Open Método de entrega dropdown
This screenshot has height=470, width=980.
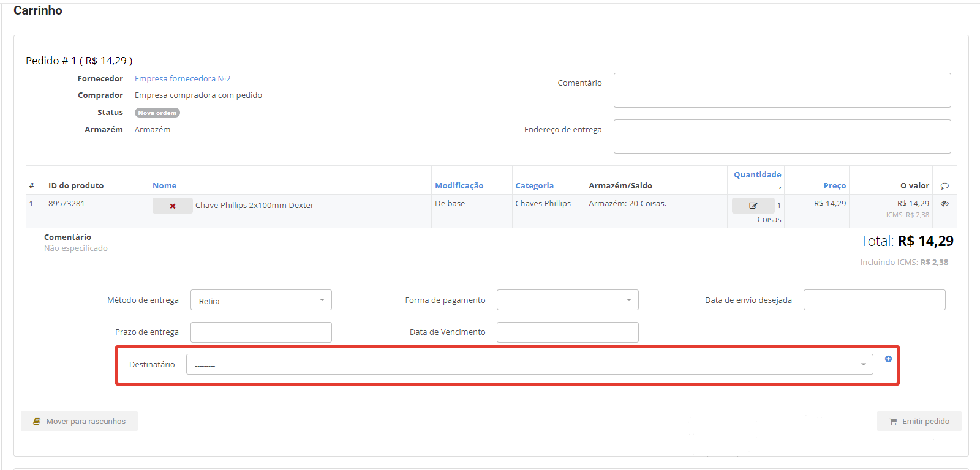point(261,300)
